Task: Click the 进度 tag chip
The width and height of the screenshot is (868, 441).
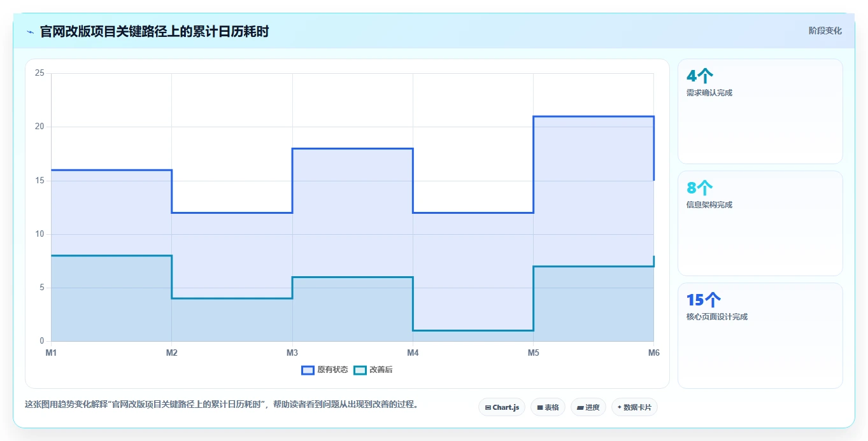Action: pyautogui.click(x=588, y=407)
